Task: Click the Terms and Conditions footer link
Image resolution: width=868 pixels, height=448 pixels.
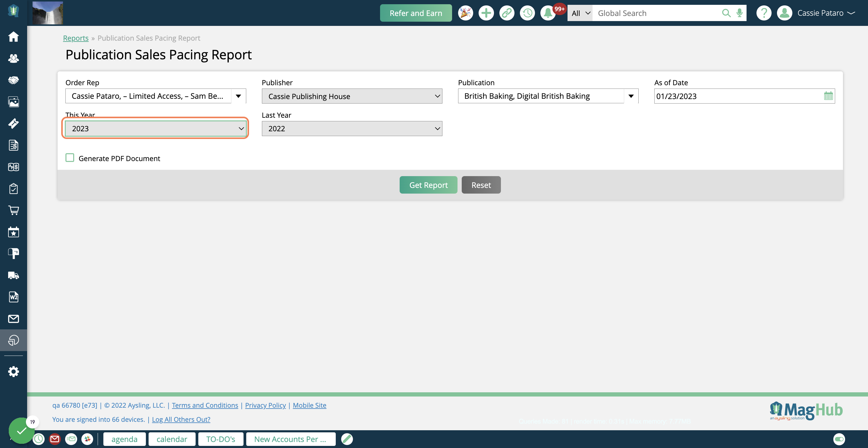Action: [205, 405]
